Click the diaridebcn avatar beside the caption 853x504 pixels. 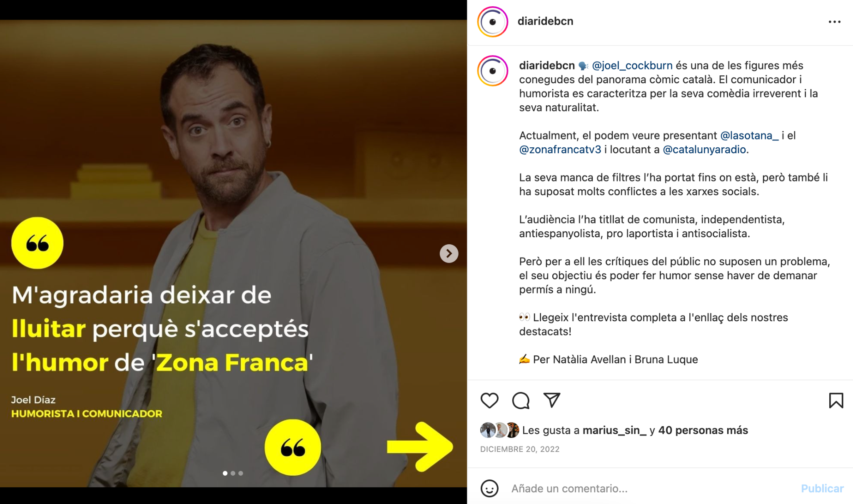(x=493, y=71)
